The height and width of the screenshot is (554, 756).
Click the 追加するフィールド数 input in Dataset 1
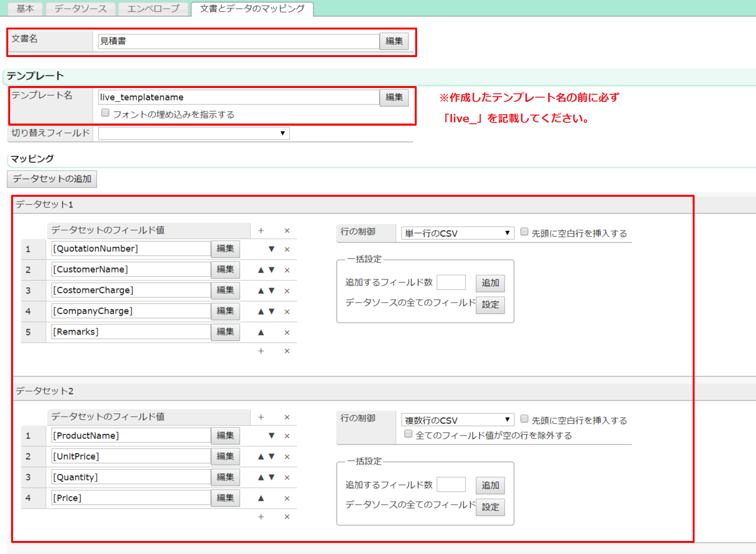point(451,283)
